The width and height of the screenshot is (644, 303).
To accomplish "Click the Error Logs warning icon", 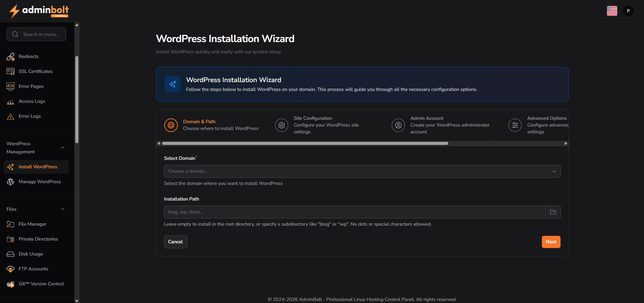I will [11, 116].
